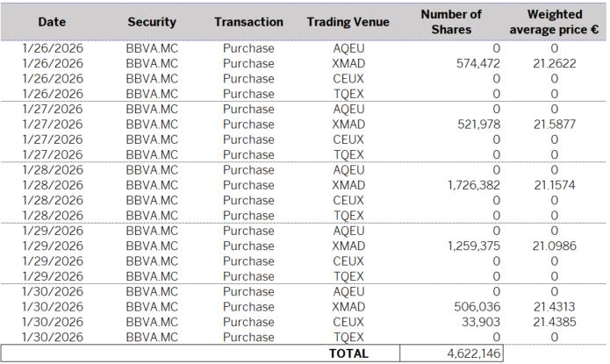This screenshot has height=364, width=610.
Task: Click the Security column header
Action: point(152,22)
